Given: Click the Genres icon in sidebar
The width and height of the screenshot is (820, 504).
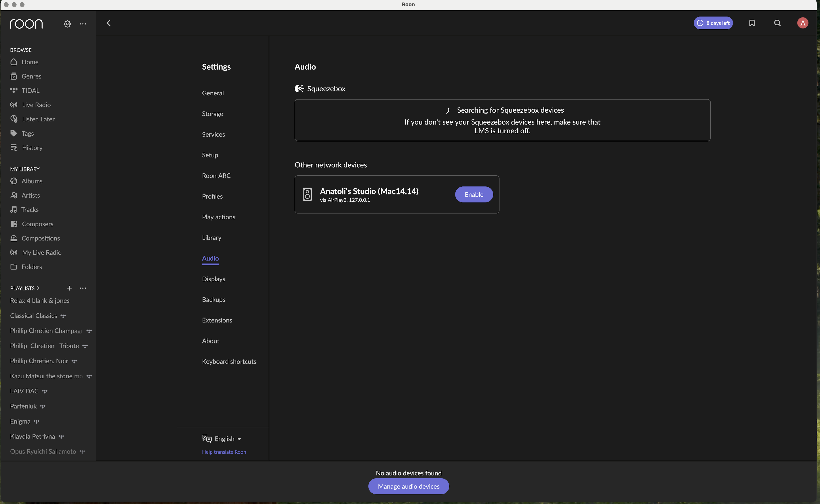Looking at the screenshot, I should pos(14,76).
